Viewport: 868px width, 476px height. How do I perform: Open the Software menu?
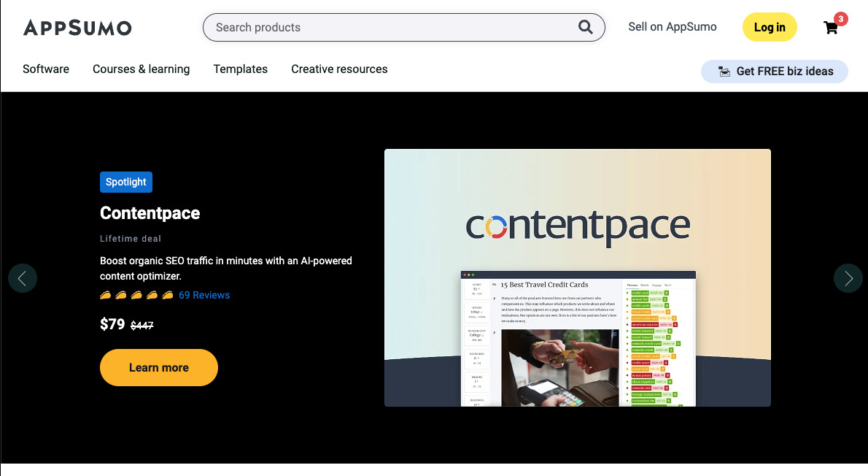(x=46, y=69)
